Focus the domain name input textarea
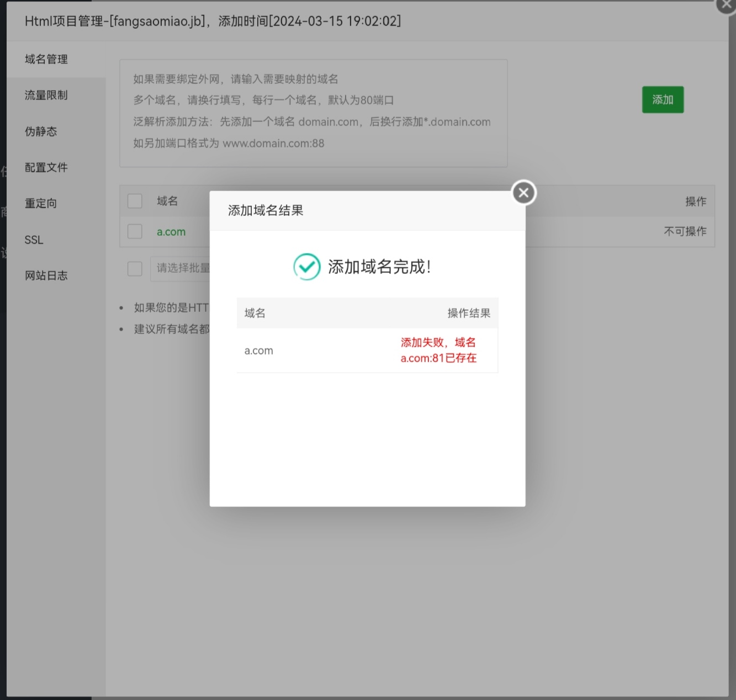 [314, 113]
